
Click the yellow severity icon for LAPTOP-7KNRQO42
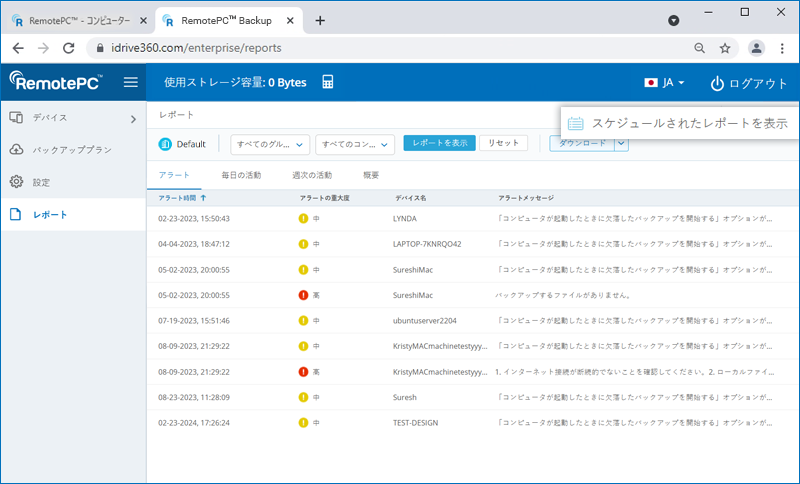pos(303,244)
